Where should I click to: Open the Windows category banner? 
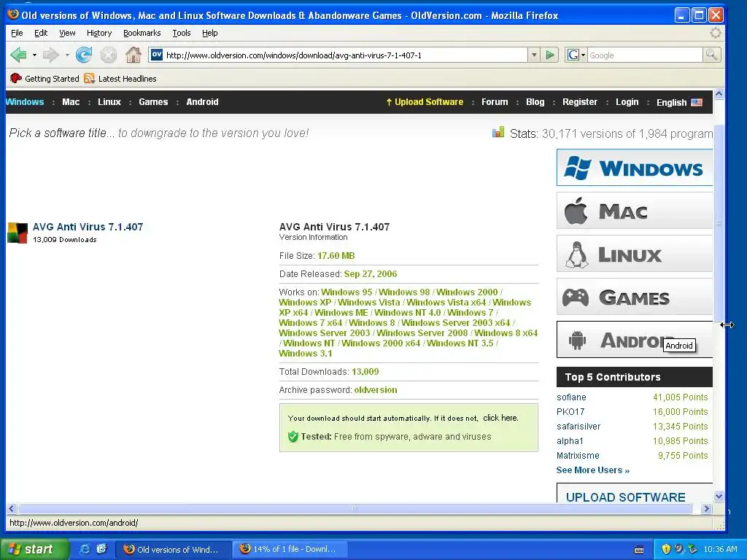pyautogui.click(x=635, y=168)
